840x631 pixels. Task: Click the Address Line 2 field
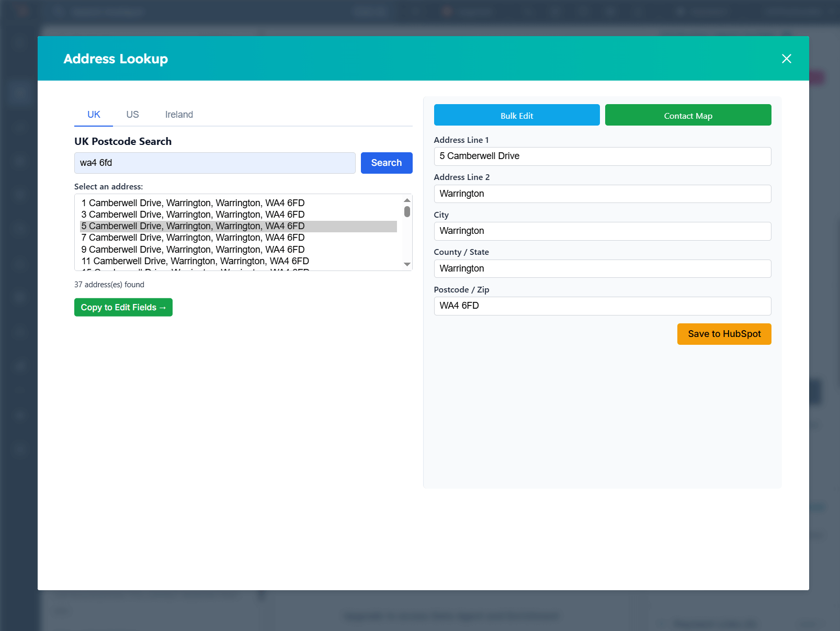(x=602, y=194)
